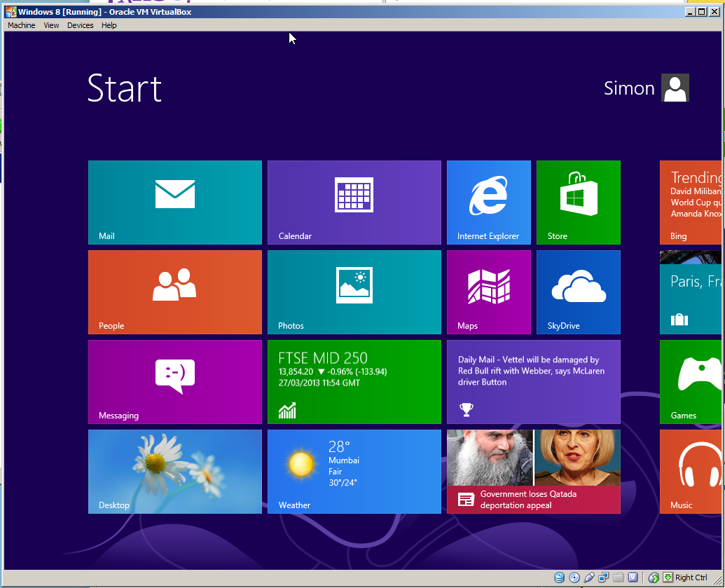Click the virtualization chip status icon
The width and height of the screenshot is (725, 588).
(633, 577)
